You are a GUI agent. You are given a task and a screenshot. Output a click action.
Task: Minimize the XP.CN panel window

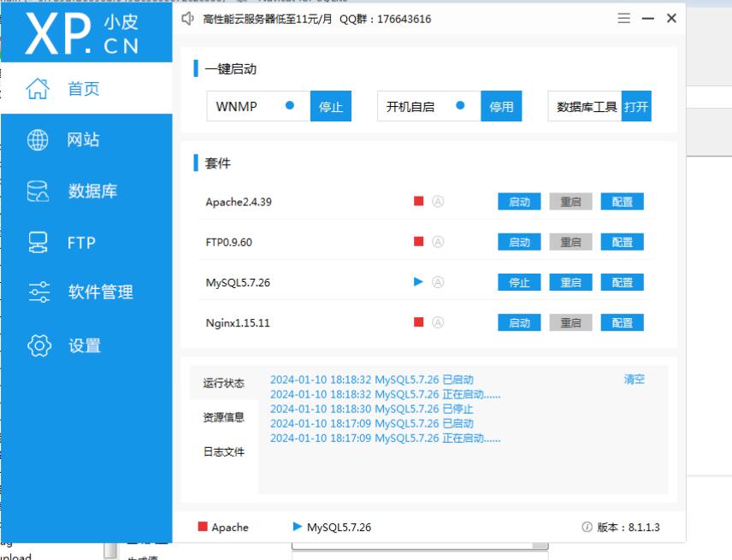[647, 18]
